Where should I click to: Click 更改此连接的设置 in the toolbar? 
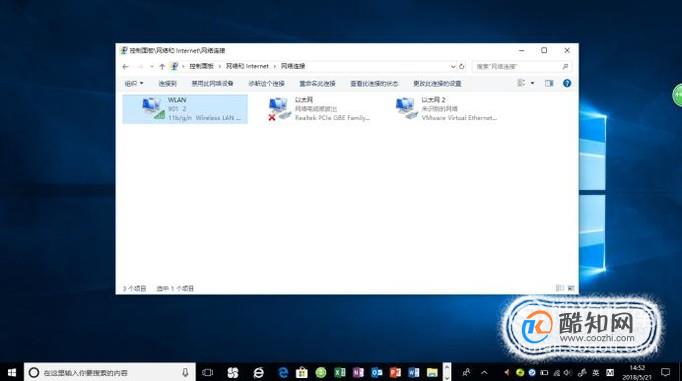tap(437, 84)
